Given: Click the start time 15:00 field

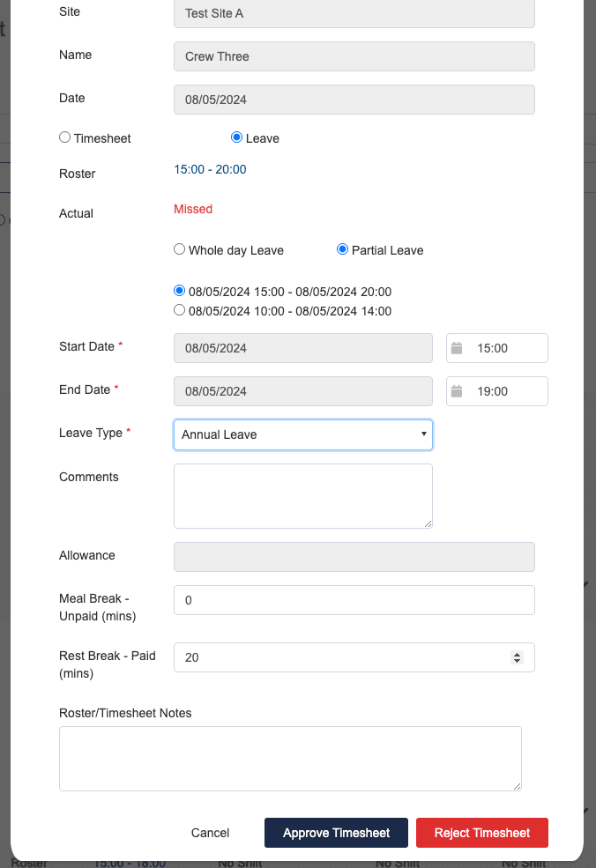Looking at the screenshot, I should (506, 348).
